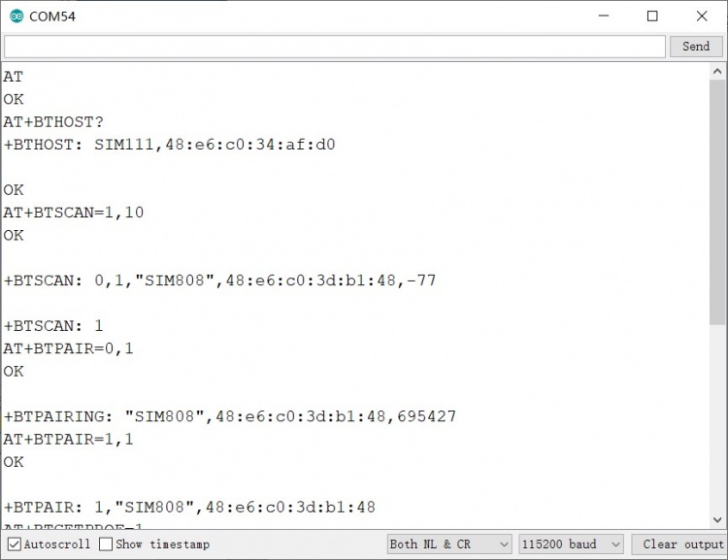The image size is (728, 560).
Task: Click the '+BTHOST: SIM111,48:e6:c0:34:af:d0' line
Action: [x=170, y=145]
